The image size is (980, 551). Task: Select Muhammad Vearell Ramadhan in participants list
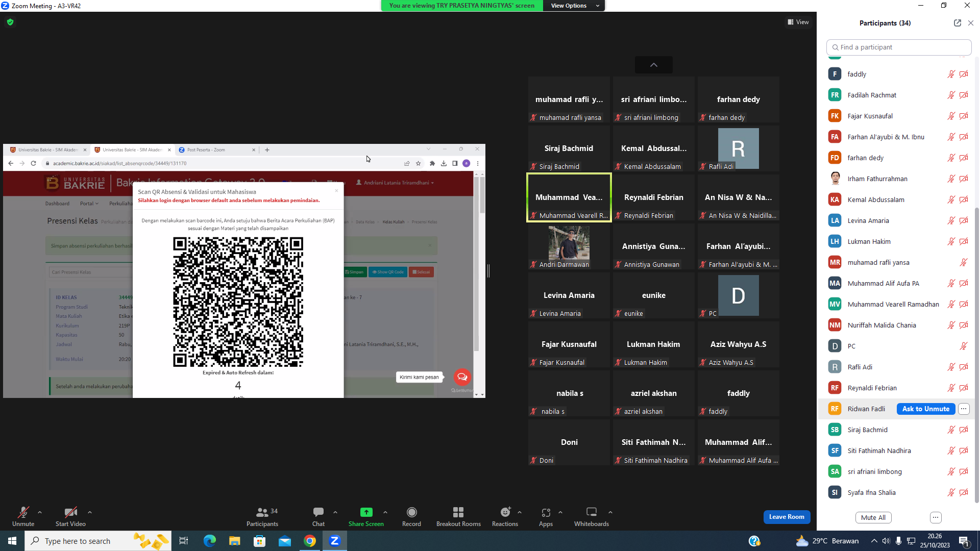896,304
